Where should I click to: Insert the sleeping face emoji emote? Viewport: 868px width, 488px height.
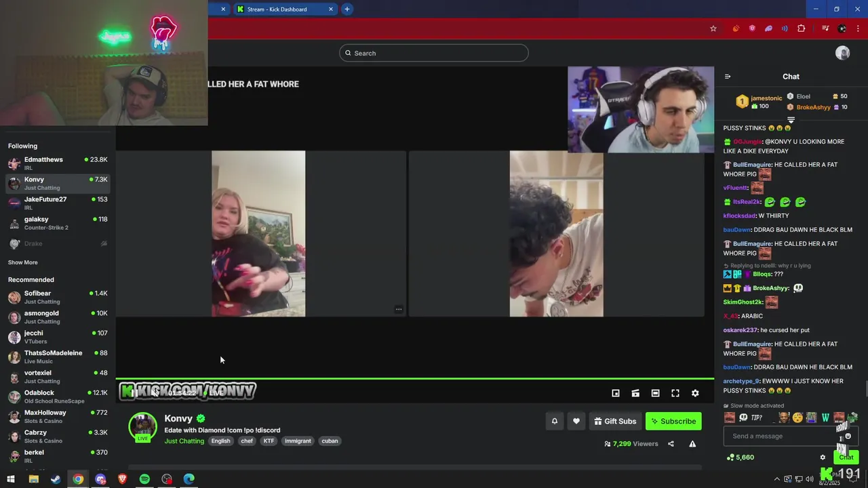pyautogui.click(x=797, y=418)
